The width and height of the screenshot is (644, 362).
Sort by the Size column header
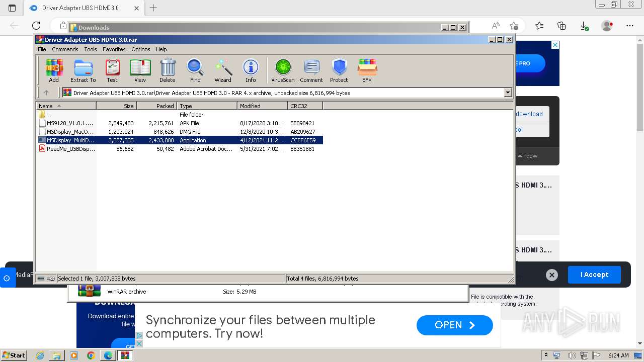[116, 106]
